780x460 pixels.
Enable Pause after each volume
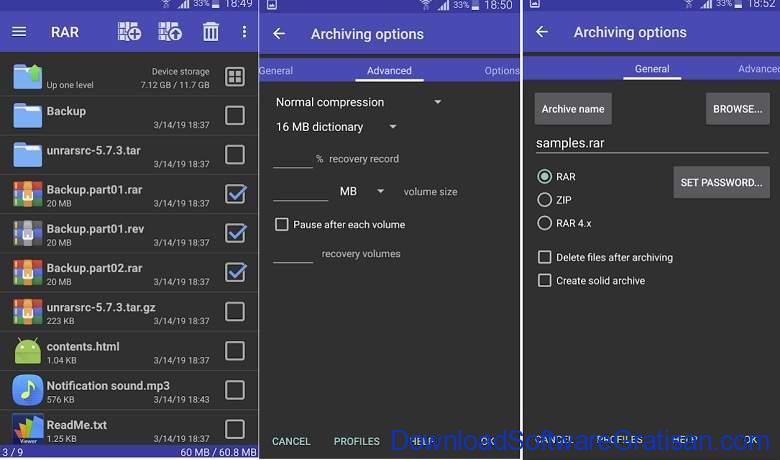pos(282,224)
